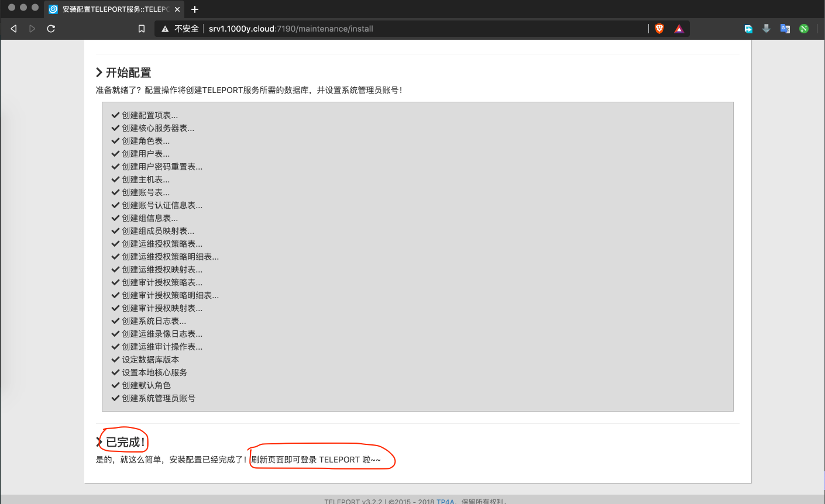Focus the address bar URL srv1.1000y.cloud
This screenshot has height=504, width=825.
(x=291, y=29)
